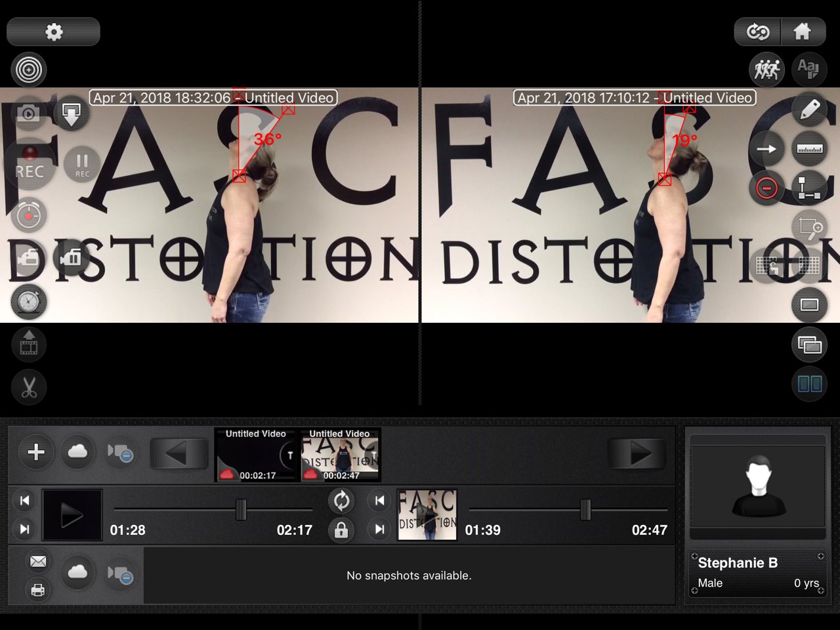
Task: Open the settings gear button
Action: (53, 31)
